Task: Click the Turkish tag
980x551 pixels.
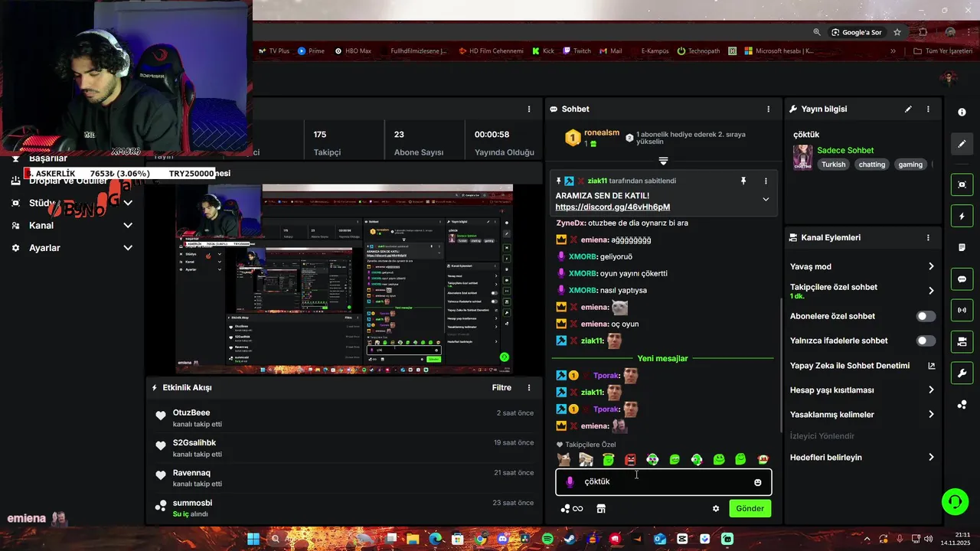Action: [834, 165]
